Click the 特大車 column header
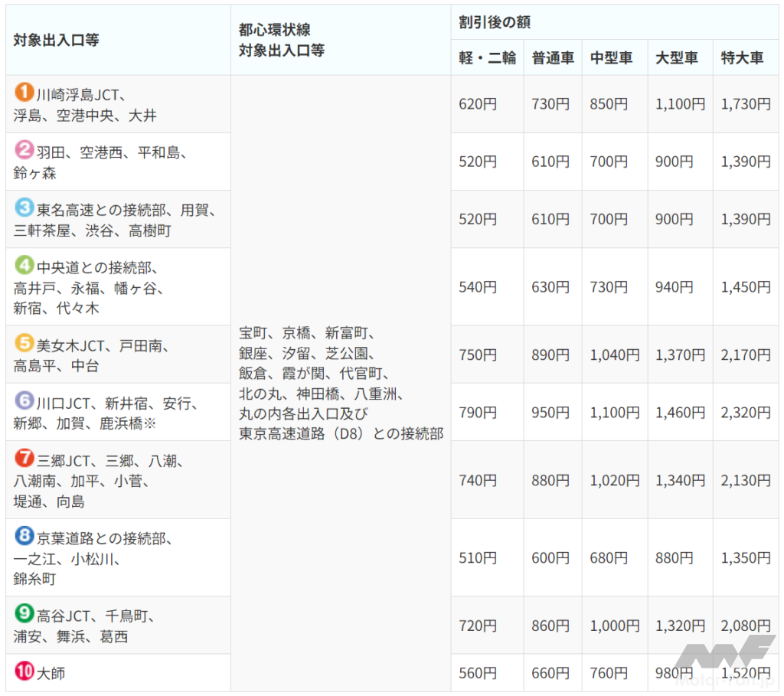 click(x=742, y=58)
